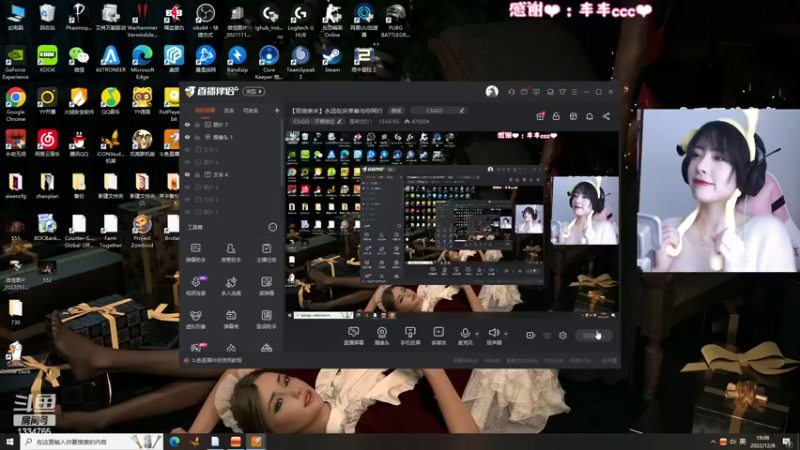Open the streamer avatar in the title bar
This screenshot has width=800, height=450.
click(492, 91)
